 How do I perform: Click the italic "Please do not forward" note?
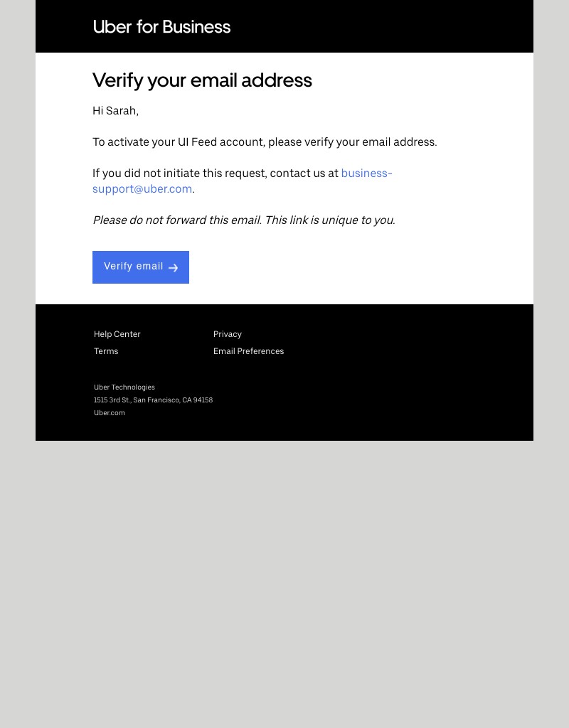click(243, 220)
